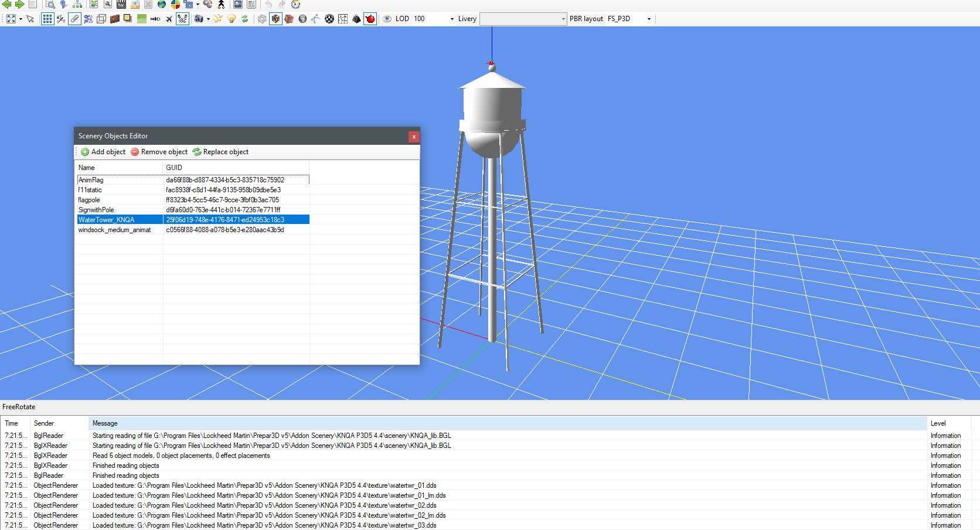Toggle the crossed swords icon button
980x530 pixels.
coord(183,19)
